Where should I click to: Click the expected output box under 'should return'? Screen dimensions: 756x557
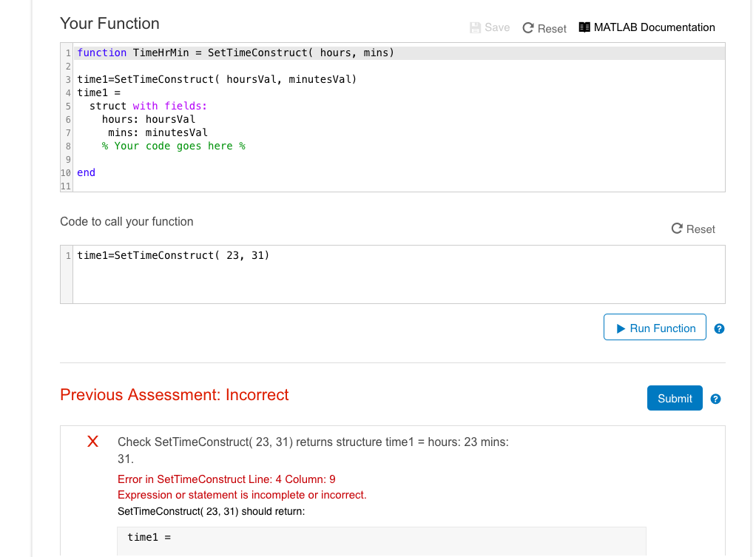coord(381,538)
